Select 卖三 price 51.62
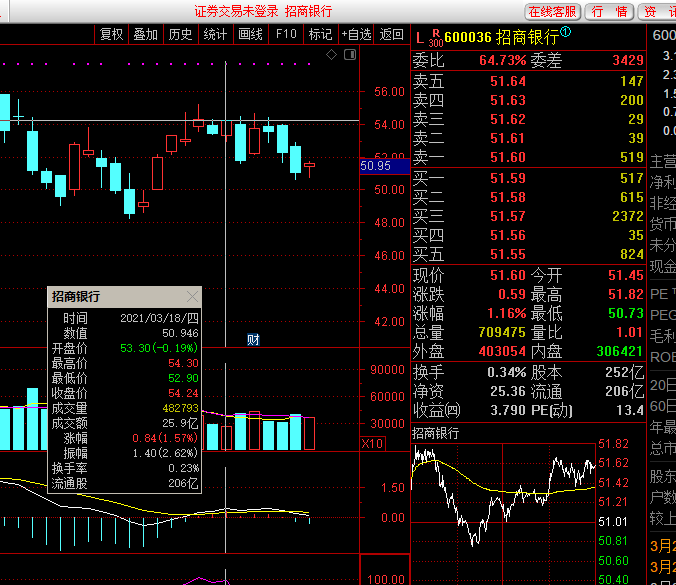Viewport: 676px width, 585px height. coord(508,119)
